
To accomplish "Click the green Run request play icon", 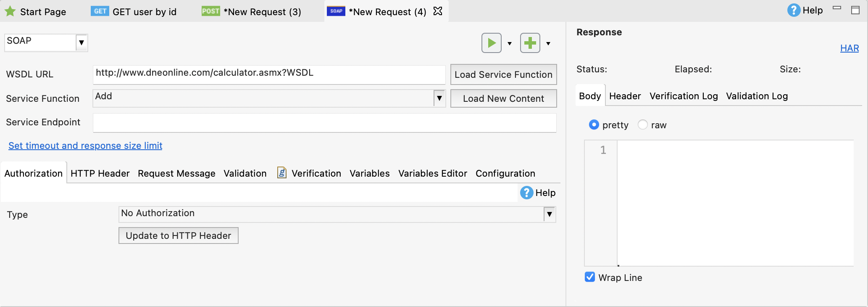I will click(x=491, y=43).
